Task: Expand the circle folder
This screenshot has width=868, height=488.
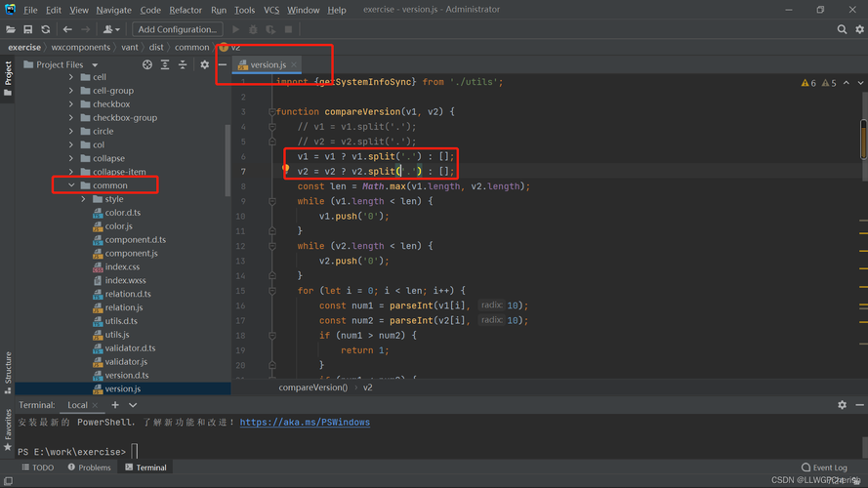Action: coord(71,131)
